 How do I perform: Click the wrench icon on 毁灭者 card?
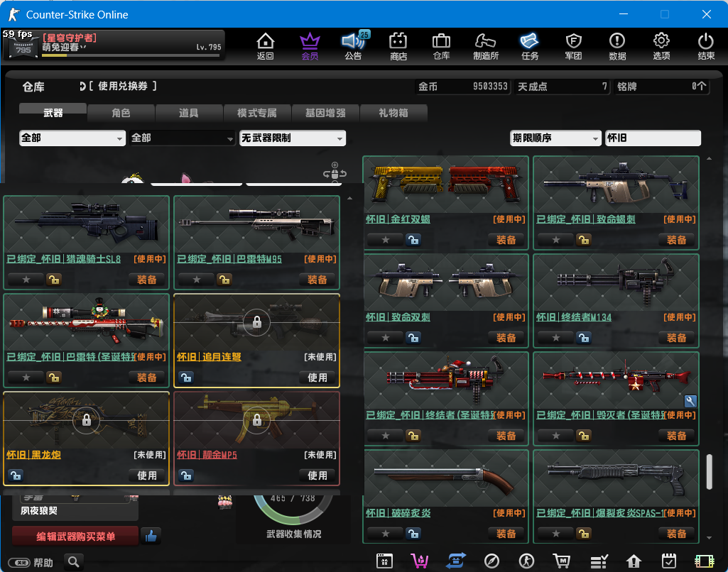point(690,401)
